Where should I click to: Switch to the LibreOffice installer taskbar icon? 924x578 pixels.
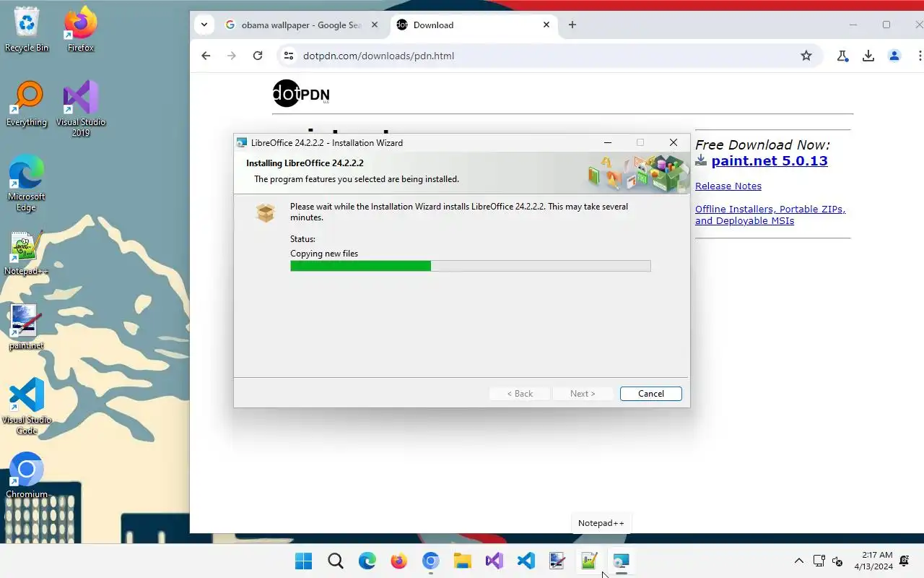tap(621, 561)
